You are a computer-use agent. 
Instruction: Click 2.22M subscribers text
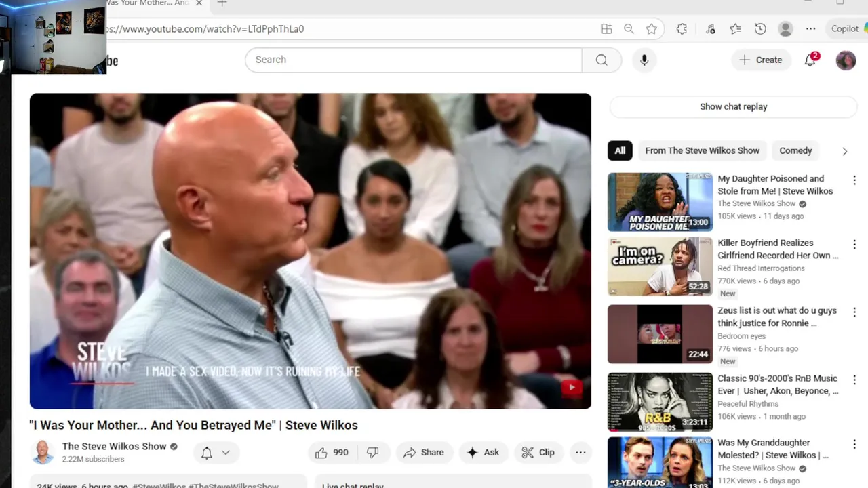tap(93, 459)
